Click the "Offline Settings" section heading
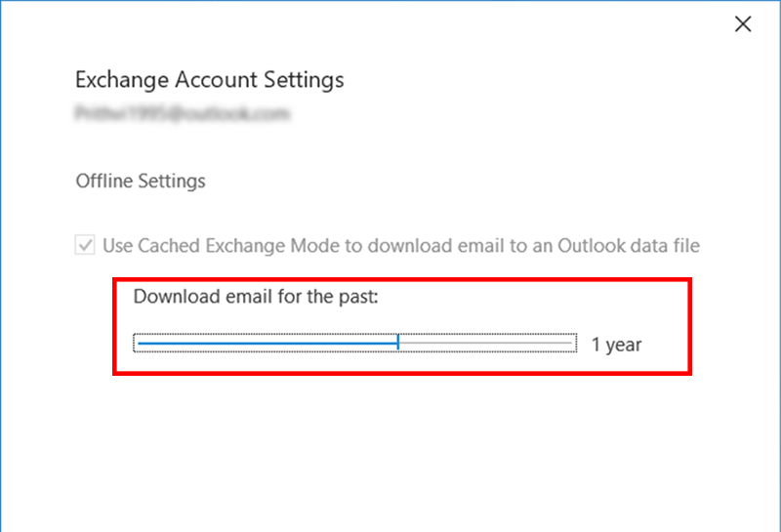 [140, 181]
